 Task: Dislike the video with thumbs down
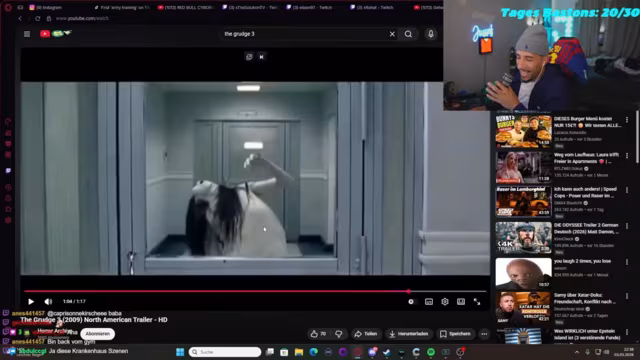[339, 334]
